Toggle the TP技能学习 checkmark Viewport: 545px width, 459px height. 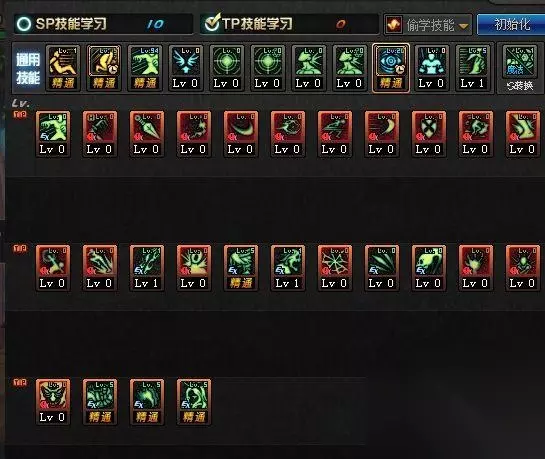(x=212, y=23)
